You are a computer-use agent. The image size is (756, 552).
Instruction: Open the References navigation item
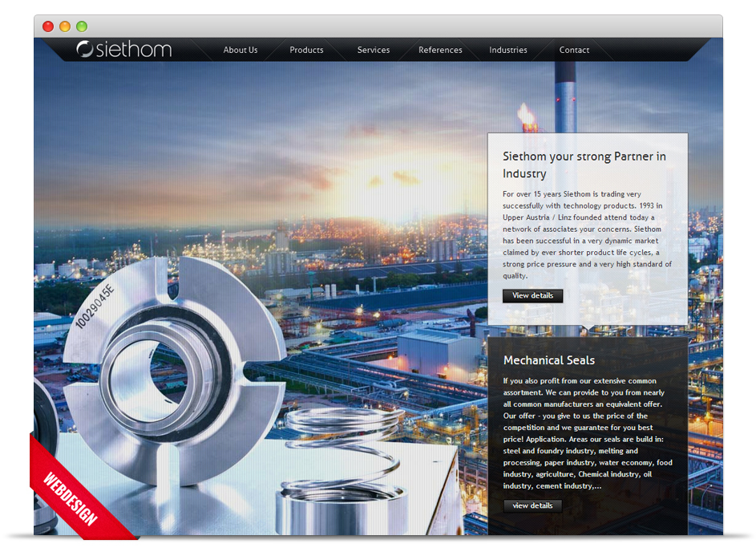coord(440,50)
